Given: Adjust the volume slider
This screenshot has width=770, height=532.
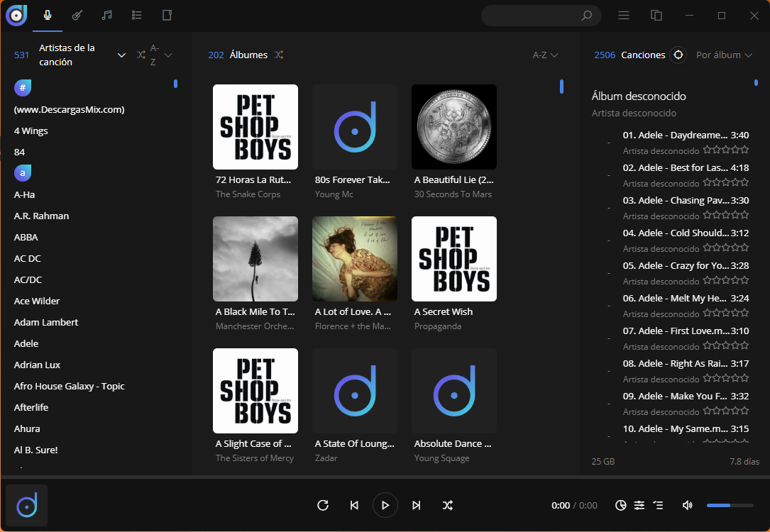Looking at the screenshot, I should coord(730,505).
